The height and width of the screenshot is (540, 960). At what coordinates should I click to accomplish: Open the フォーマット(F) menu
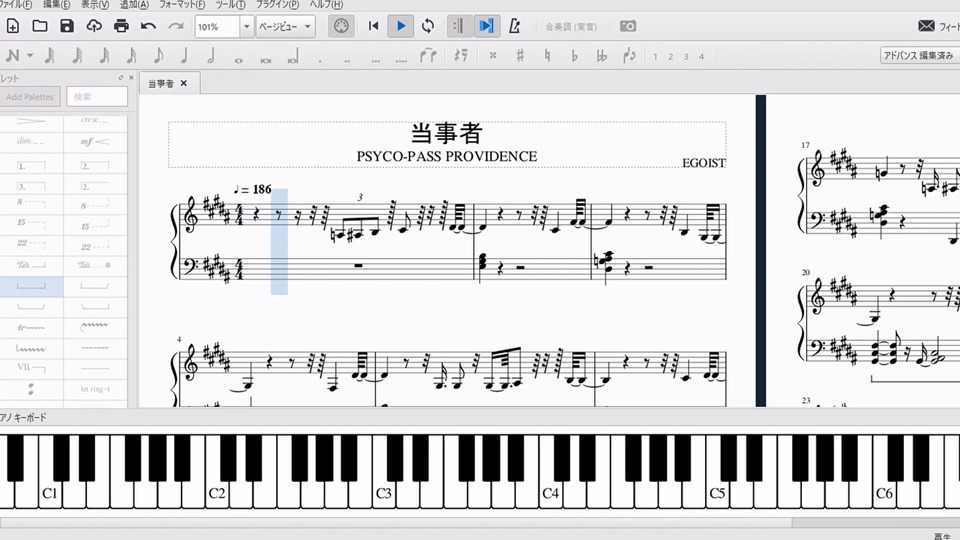pyautogui.click(x=182, y=4)
